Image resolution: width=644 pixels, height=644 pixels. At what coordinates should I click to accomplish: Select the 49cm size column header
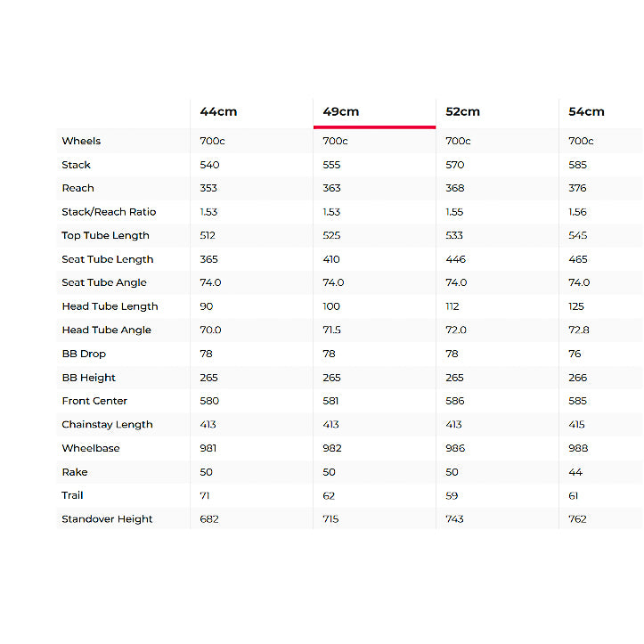[341, 111]
